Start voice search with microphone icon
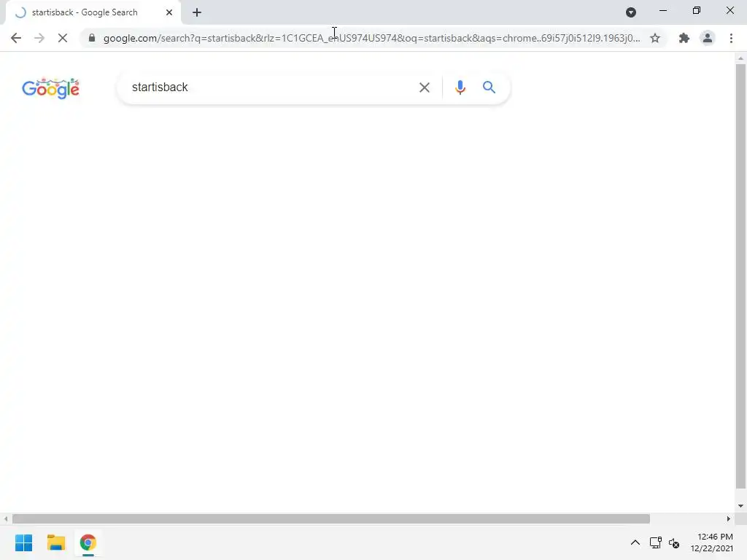Image resolution: width=747 pixels, height=560 pixels. (x=460, y=87)
